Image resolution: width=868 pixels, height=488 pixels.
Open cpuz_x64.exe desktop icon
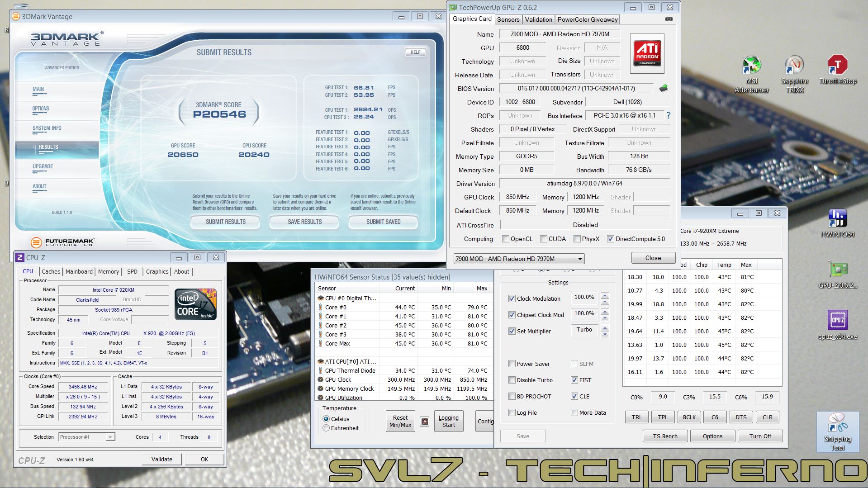[x=838, y=325]
